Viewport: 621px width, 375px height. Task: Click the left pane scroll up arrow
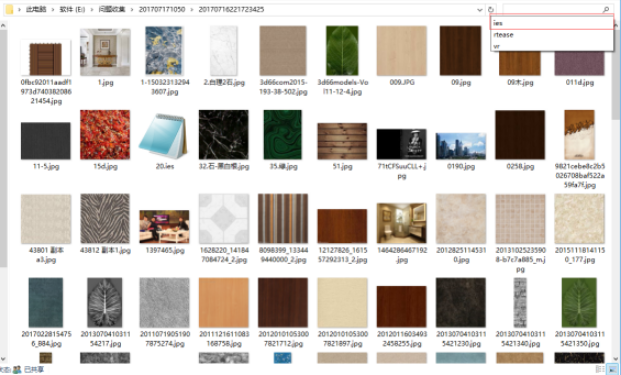coord(3,26)
